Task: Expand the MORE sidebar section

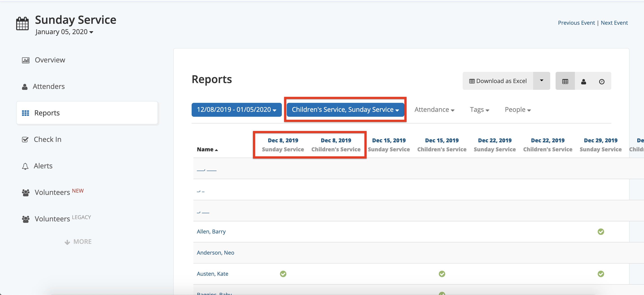Action: pyautogui.click(x=78, y=242)
